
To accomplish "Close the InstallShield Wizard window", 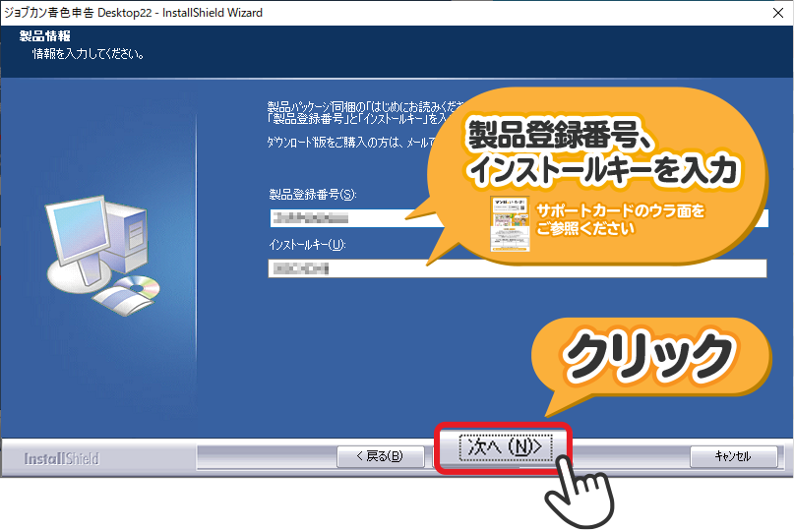I will pyautogui.click(x=778, y=13).
